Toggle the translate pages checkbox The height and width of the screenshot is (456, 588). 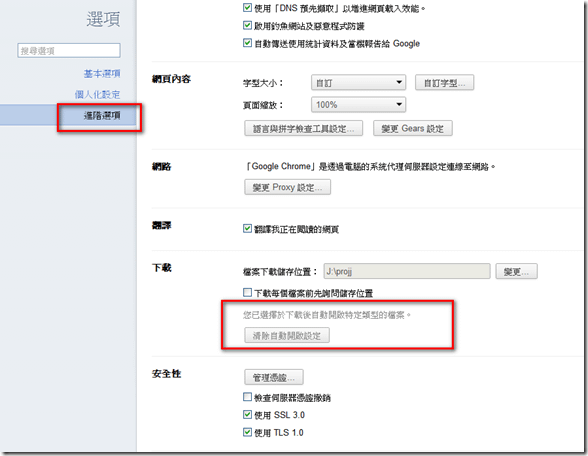(247, 228)
